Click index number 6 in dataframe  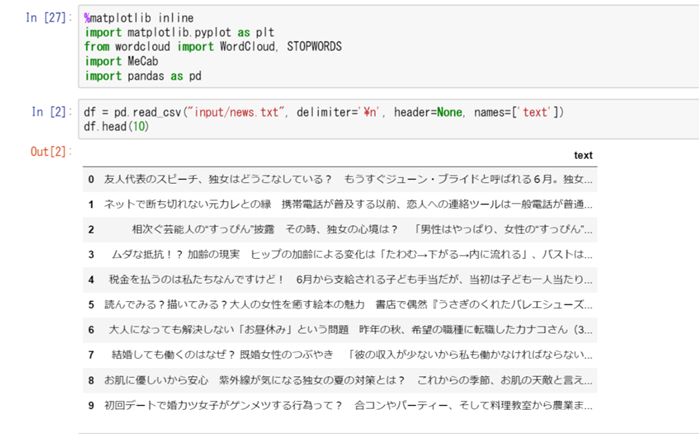[x=91, y=329]
